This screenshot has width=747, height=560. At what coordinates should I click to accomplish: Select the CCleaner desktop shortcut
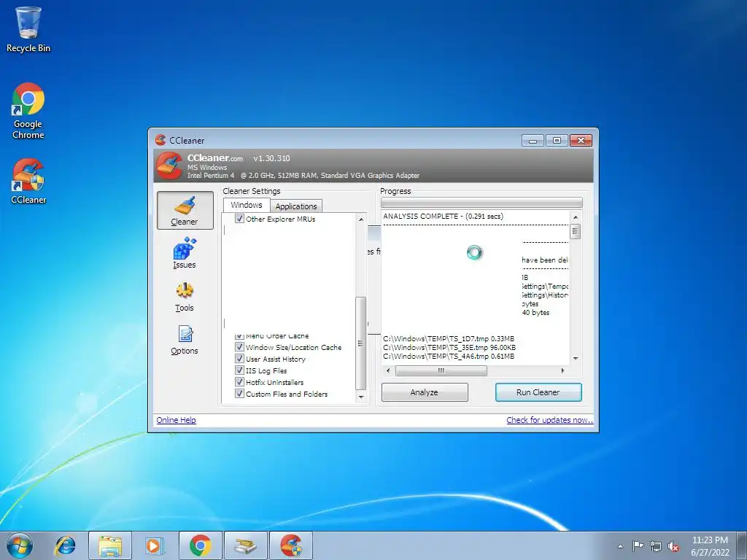click(x=28, y=182)
